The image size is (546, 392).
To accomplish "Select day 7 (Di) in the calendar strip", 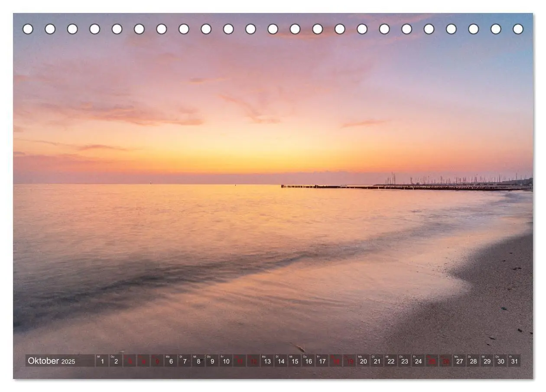I will 185,361.
